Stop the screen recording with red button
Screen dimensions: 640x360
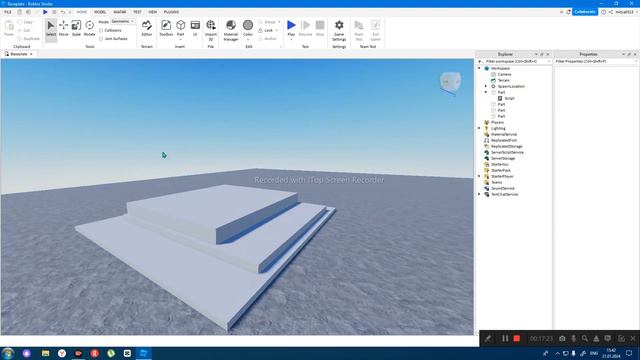(517, 338)
